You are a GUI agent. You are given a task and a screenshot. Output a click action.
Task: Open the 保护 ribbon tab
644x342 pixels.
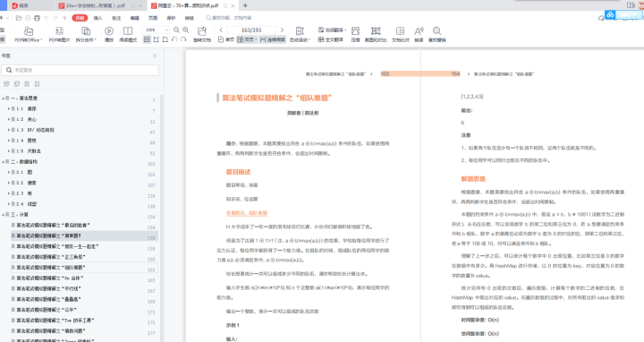point(171,18)
